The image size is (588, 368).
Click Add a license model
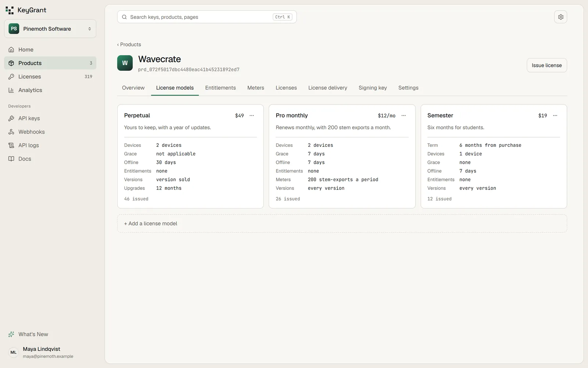tap(342, 223)
